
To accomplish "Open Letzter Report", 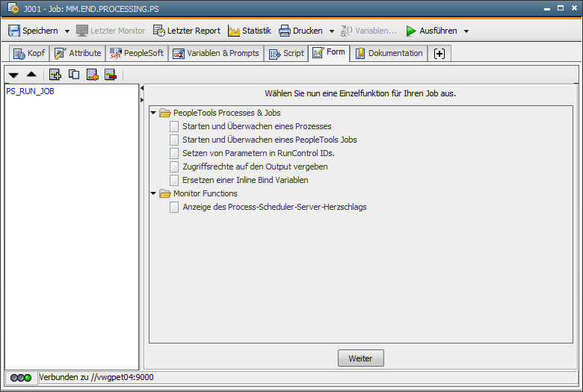I will (187, 31).
